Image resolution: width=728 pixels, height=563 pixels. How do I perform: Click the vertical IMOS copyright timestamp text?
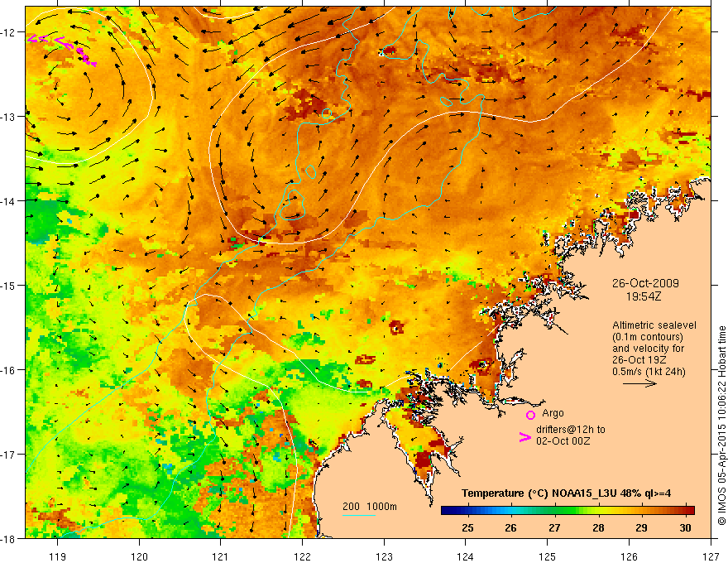point(721,426)
